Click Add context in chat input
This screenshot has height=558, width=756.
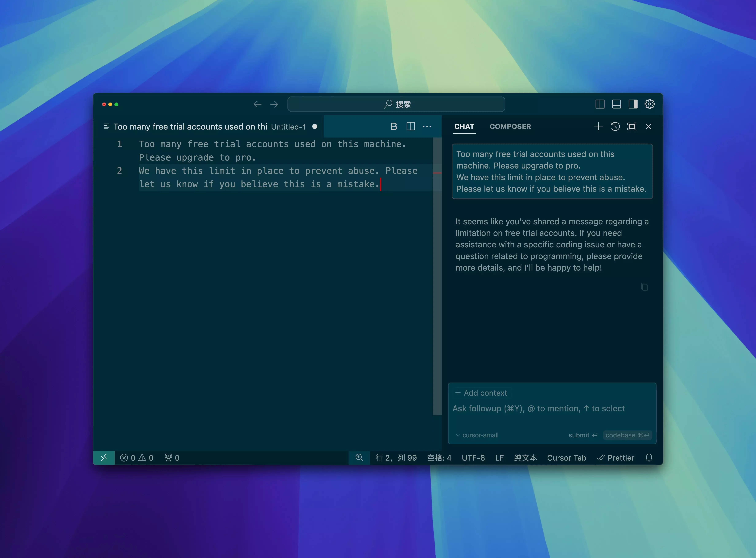click(481, 393)
